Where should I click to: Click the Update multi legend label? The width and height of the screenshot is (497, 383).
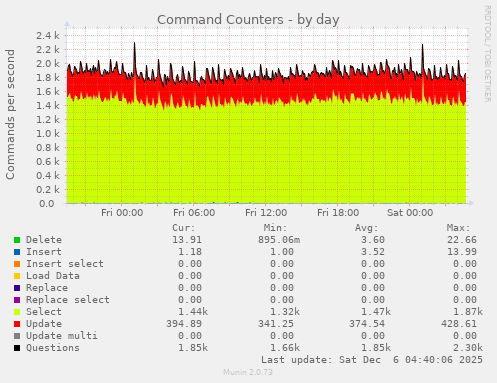point(62,336)
